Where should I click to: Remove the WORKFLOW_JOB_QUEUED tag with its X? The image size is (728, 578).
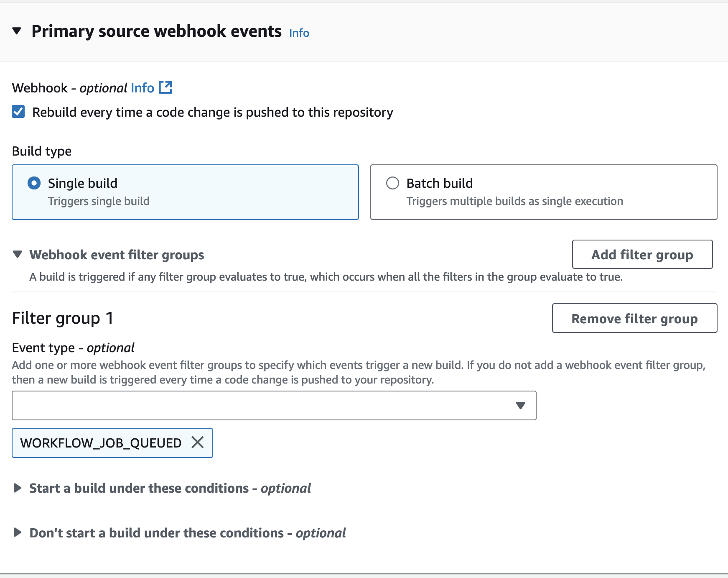tap(197, 442)
